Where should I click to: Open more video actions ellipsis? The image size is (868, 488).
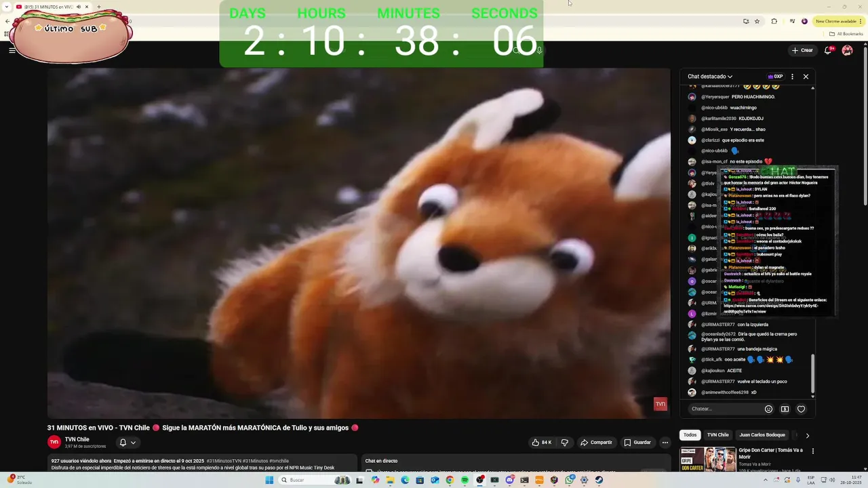pos(665,443)
